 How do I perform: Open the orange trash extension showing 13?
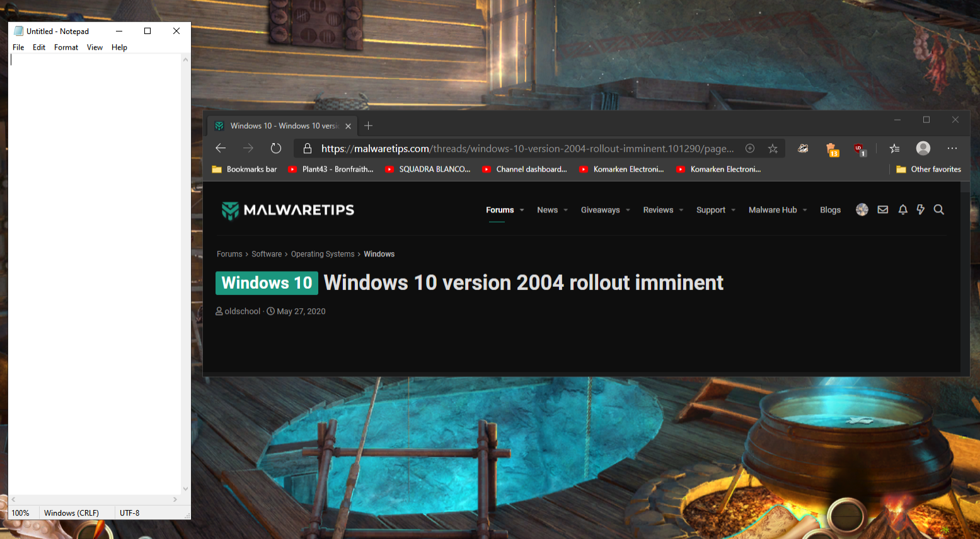(833, 149)
